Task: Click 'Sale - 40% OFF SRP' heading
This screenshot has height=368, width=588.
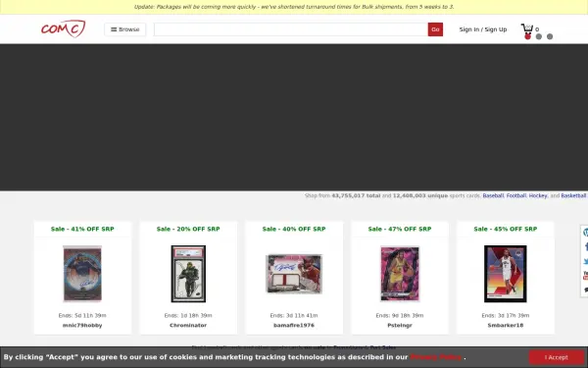Action: tap(294, 229)
